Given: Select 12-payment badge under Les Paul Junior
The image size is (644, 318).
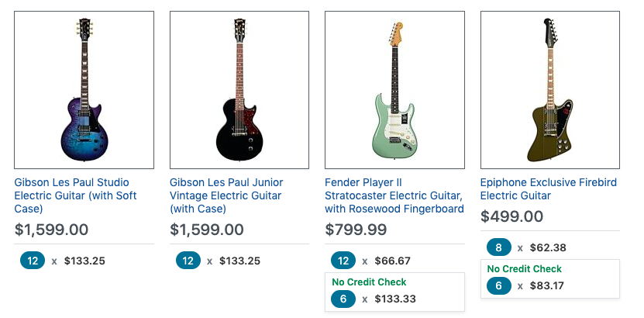Looking at the screenshot, I should (188, 261).
